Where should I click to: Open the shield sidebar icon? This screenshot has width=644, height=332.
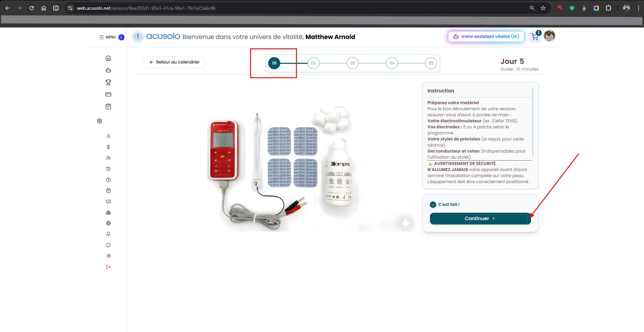pos(108,245)
